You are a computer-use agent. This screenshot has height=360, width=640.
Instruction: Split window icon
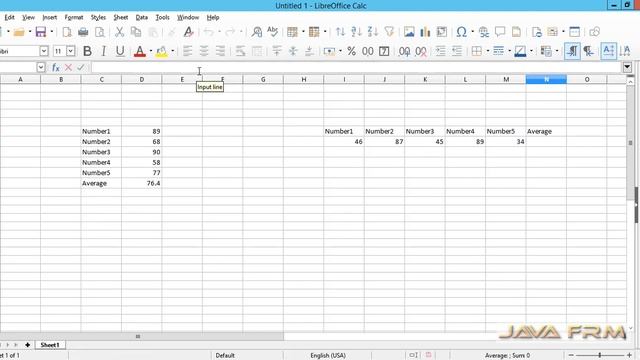tap(575, 32)
